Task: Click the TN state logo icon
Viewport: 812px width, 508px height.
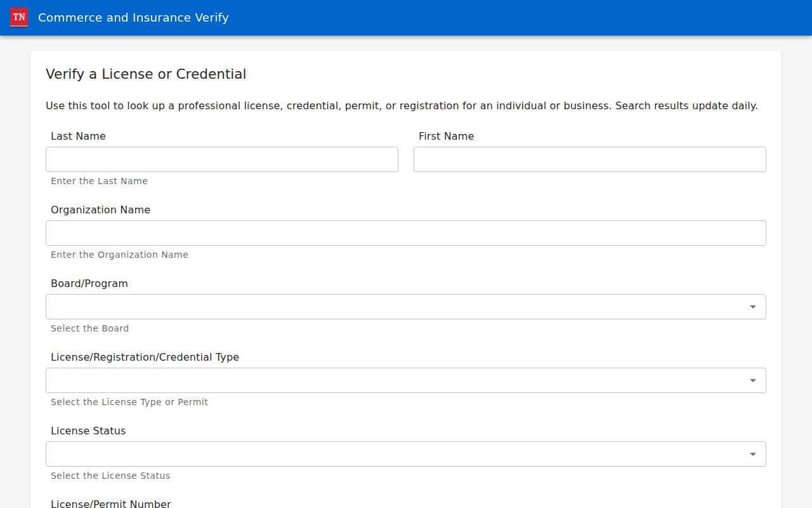Action: pyautogui.click(x=19, y=17)
